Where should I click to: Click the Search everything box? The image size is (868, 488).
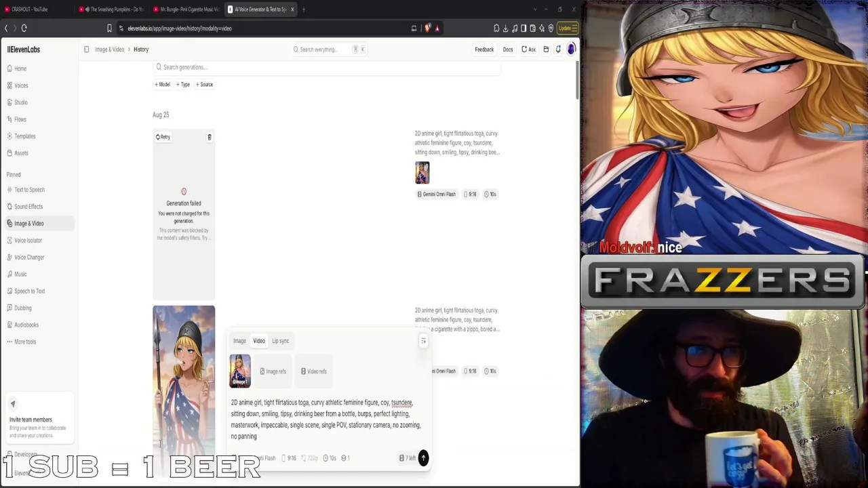(329, 49)
